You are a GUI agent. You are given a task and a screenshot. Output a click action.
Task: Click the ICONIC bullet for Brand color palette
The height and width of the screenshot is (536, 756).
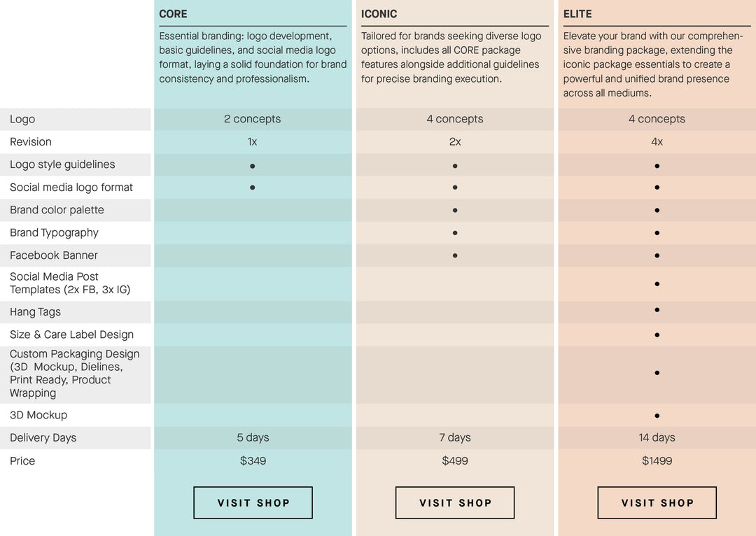click(455, 210)
